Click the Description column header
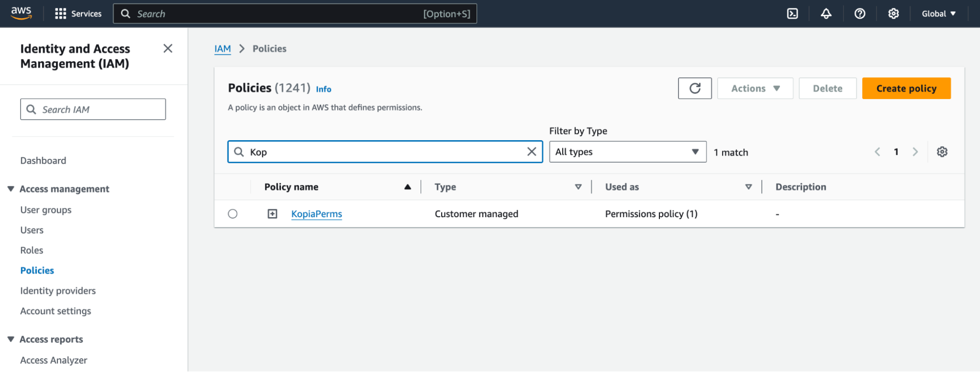 point(801,187)
